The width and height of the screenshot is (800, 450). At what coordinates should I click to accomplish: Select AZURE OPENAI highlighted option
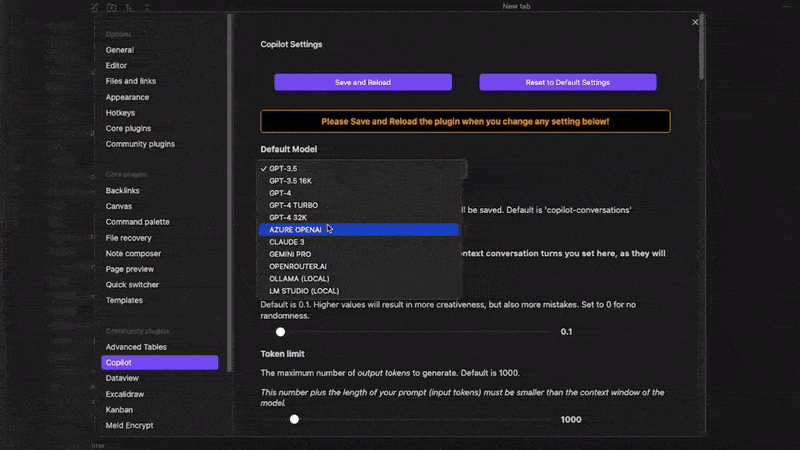(359, 230)
